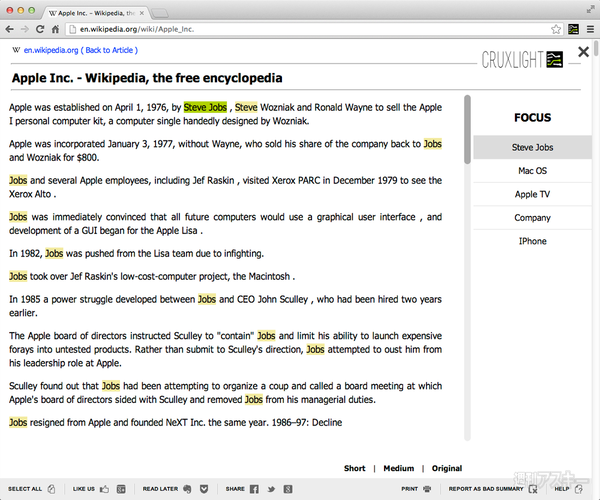Click the page title Apple Inc. heading
The width and height of the screenshot is (600, 500).
coord(147,78)
